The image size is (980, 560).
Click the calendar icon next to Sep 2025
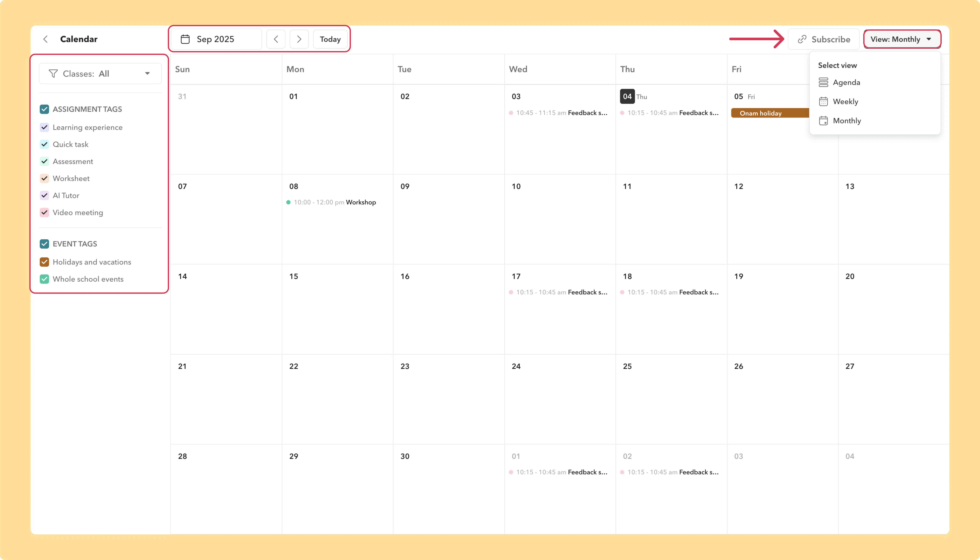(185, 39)
